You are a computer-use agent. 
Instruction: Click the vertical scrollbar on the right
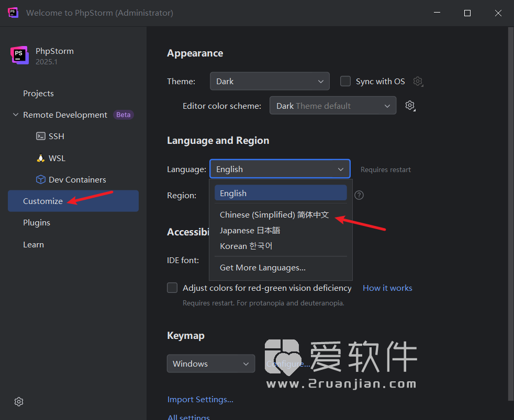click(x=511, y=213)
